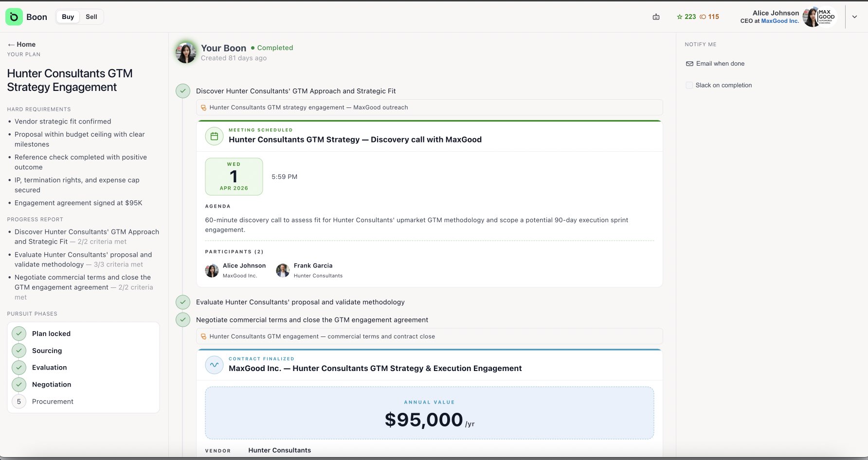The height and width of the screenshot is (460, 868).
Task: Click the Negotiation phase checkmark
Action: (19, 385)
